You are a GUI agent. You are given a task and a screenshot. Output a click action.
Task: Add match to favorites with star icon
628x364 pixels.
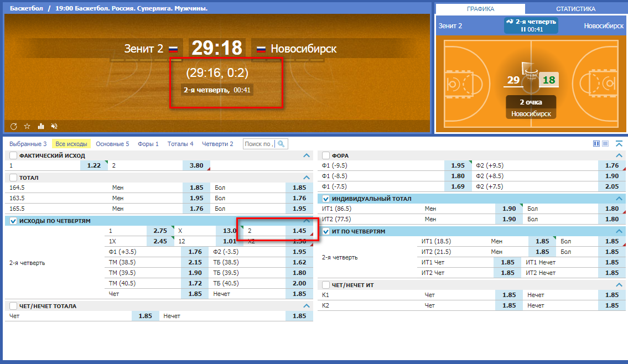(27, 126)
